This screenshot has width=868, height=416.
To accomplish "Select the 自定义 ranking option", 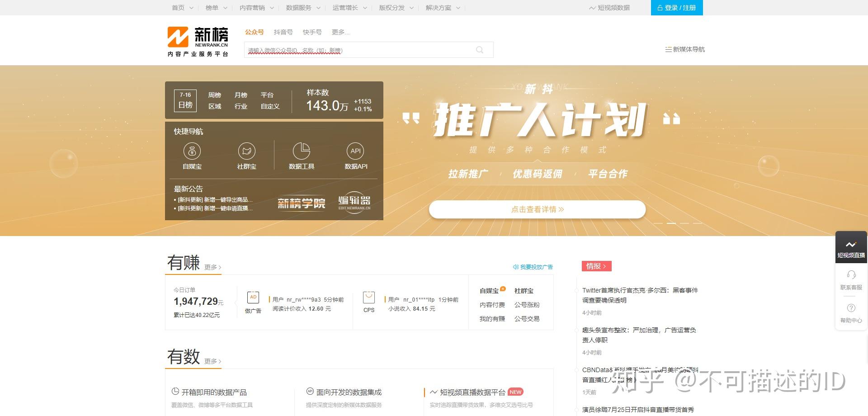I will click(x=270, y=106).
